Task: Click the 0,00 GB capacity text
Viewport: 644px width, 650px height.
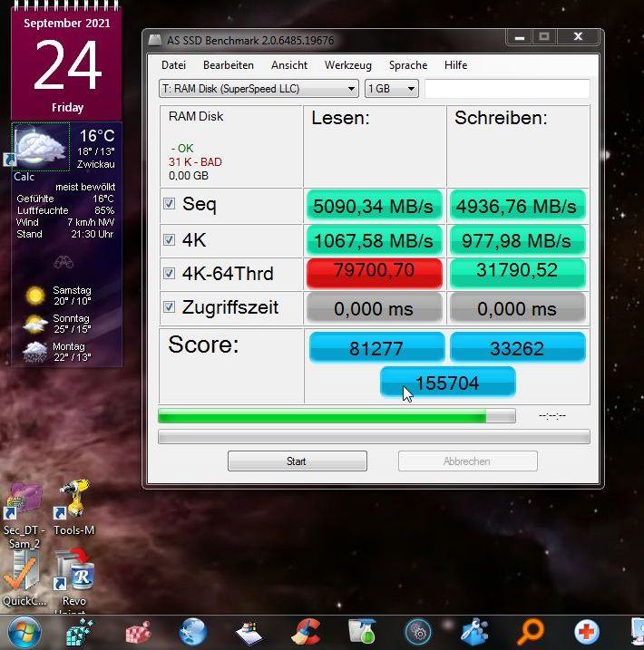Action: [189, 176]
